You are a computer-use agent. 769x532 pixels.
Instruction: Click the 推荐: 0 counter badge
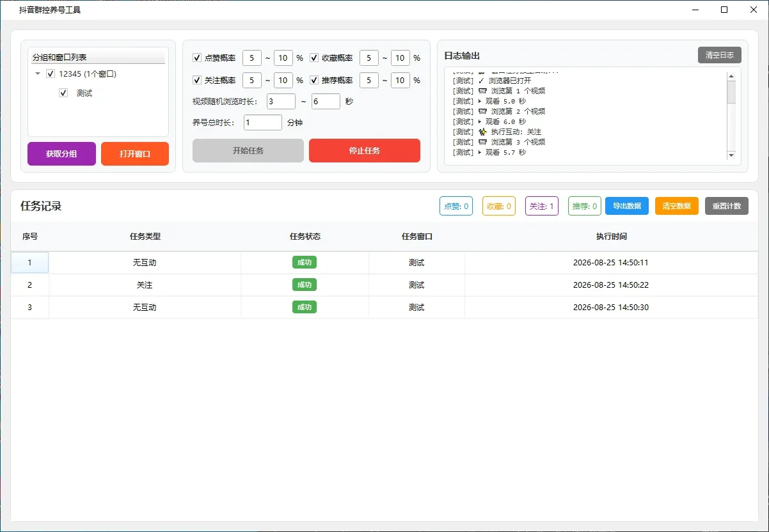(585, 206)
